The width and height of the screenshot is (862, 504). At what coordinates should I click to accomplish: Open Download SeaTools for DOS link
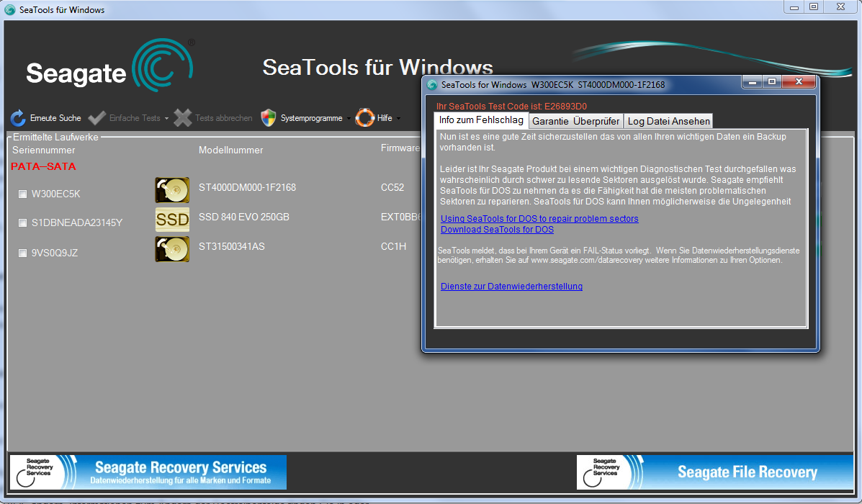tap(497, 230)
